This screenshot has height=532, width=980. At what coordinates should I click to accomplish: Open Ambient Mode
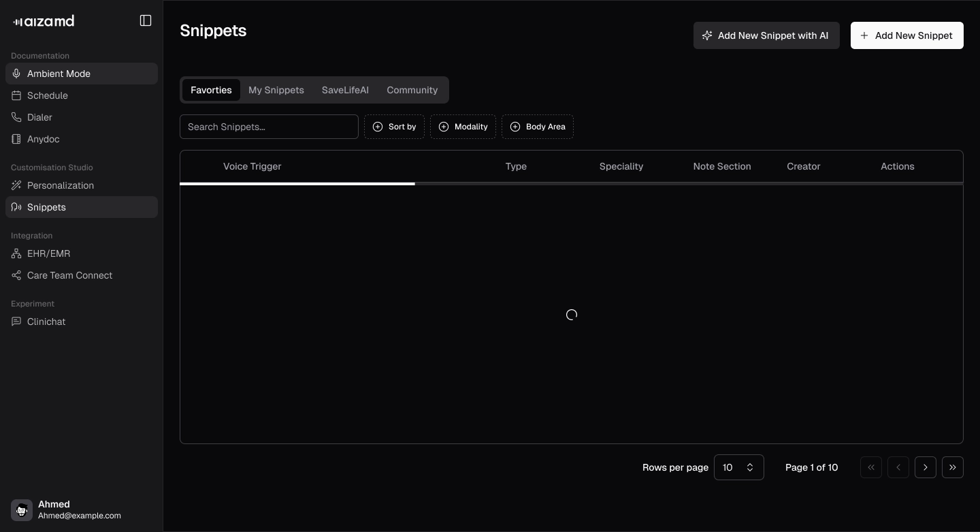82,74
